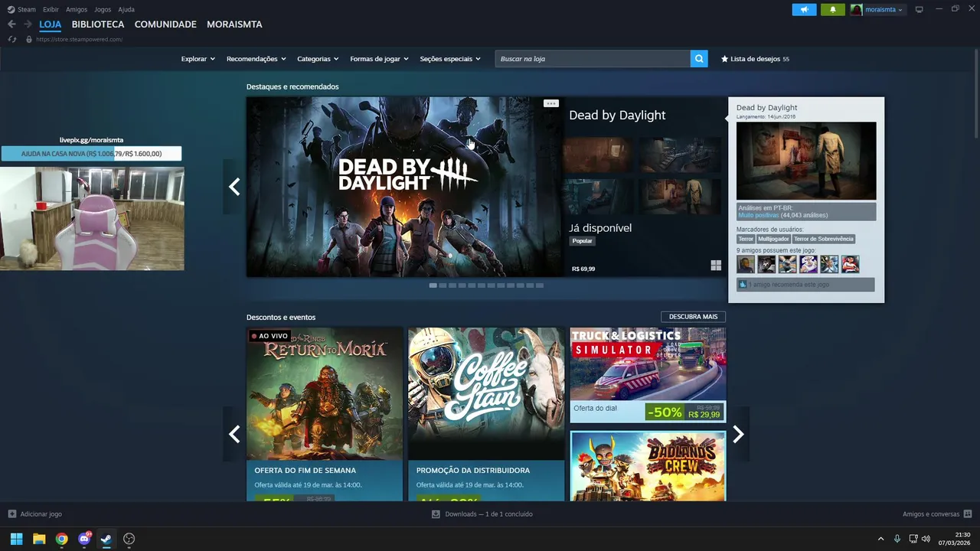Open the Exibir menu
The image size is (980, 551).
pos(51,9)
